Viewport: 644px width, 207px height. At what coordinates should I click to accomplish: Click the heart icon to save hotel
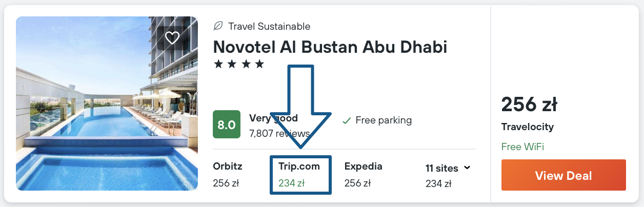point(172,37)
